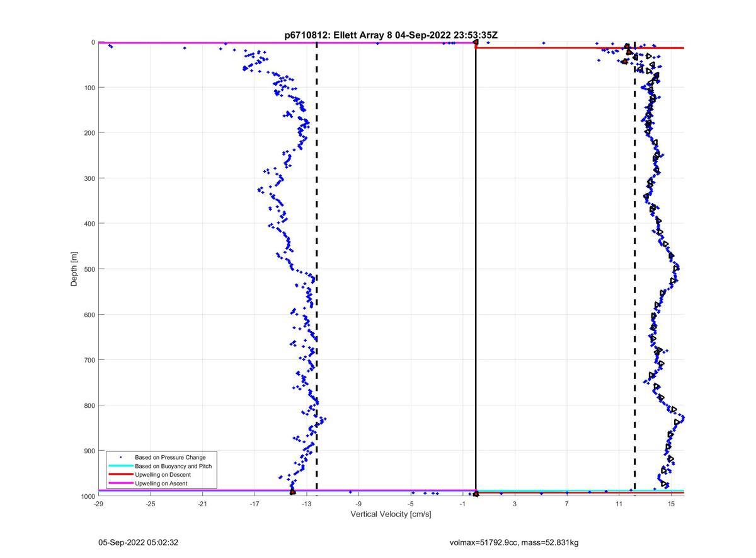Click y-axis tick label '800'
Screen dimensions: 756x558
89,405
